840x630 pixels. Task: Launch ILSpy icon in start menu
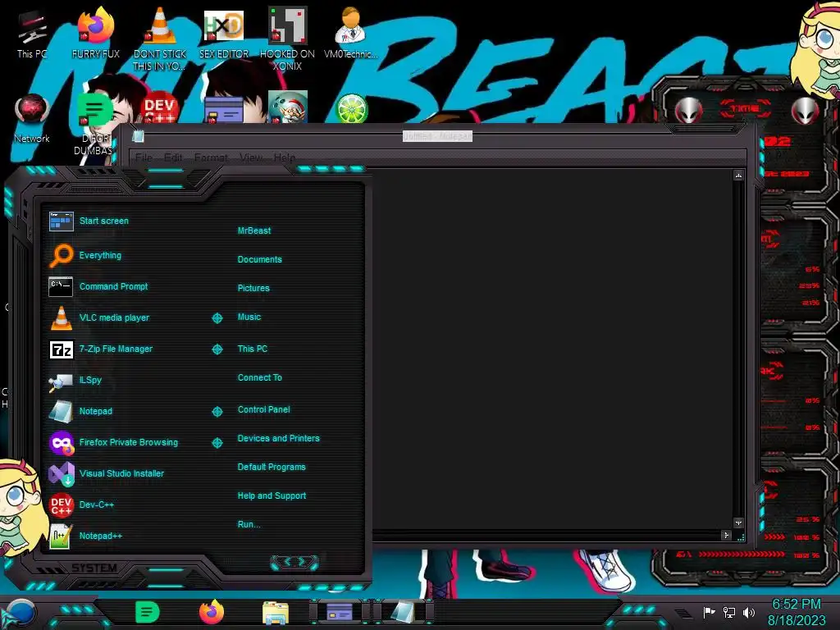61,381
